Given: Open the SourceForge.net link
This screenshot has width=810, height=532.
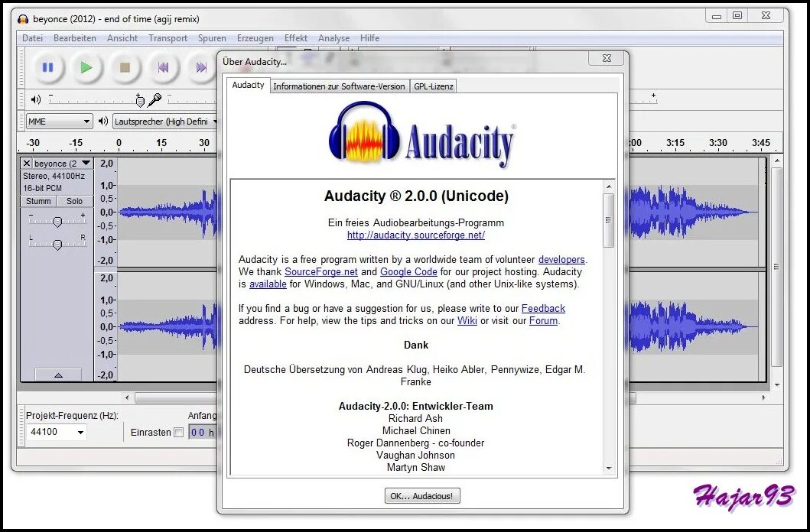Looking at the screenshot, I should [320, 272].
